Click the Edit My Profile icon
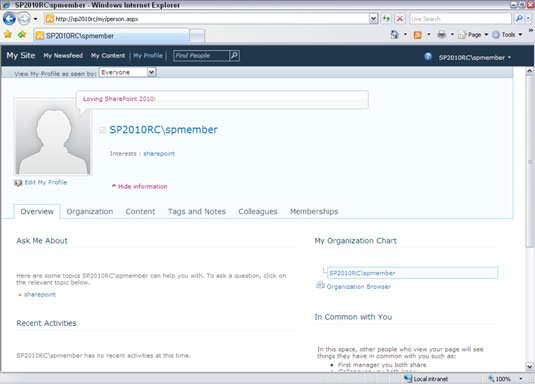The image size is (535, 384). 18,183
